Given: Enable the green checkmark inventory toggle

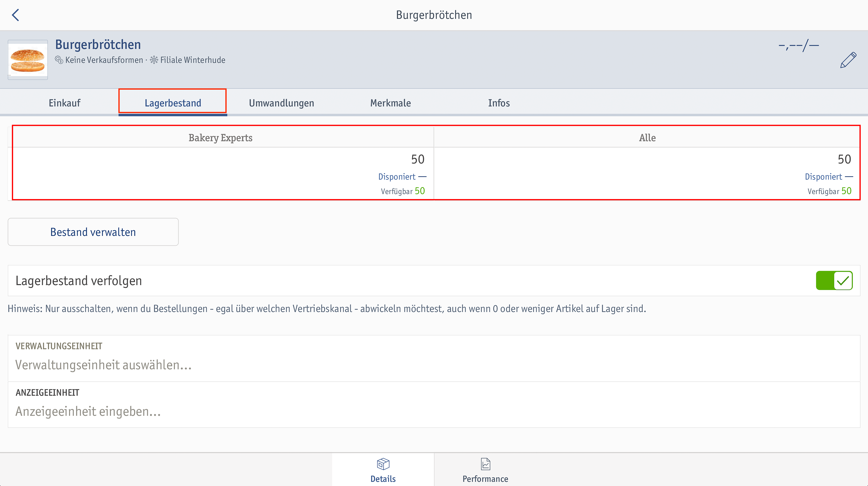Looking at the screenshot, I should (x=834, y=280).
